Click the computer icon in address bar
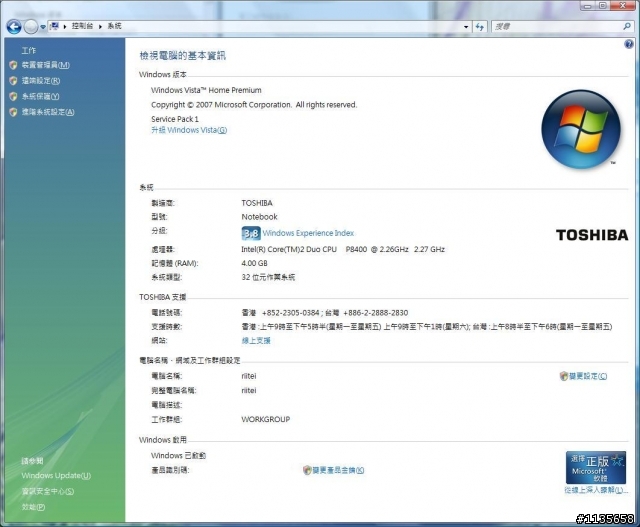The height and width of the screenshot is (527, 640). pos(55,26)
